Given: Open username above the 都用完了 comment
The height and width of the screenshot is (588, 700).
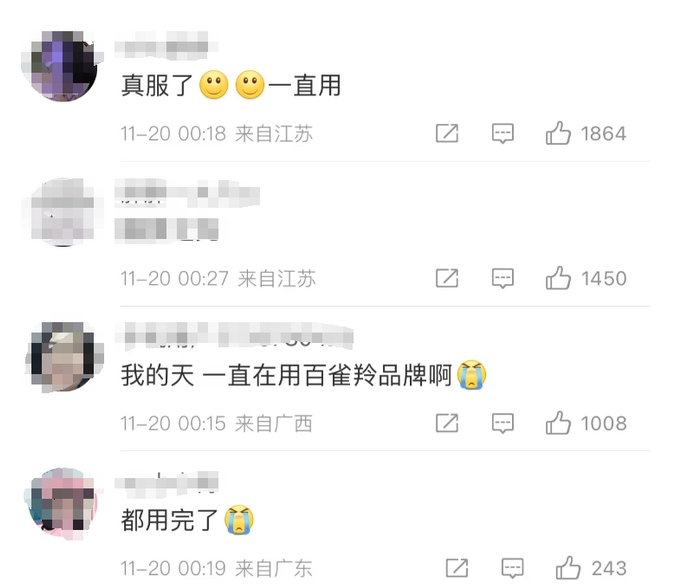Looking at the screenshot, I should coord(167,484).
